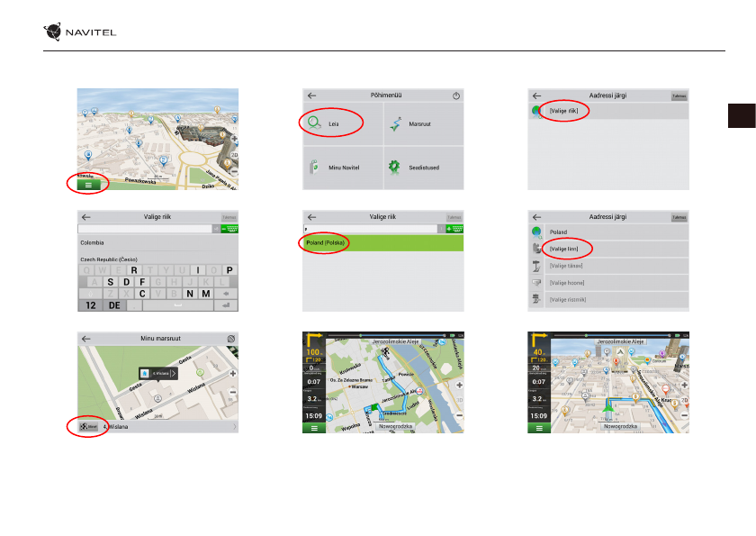This screenshot has width=756, height=536.
Task: Open Marsruut from the main menu
Action: pos(395,123)
